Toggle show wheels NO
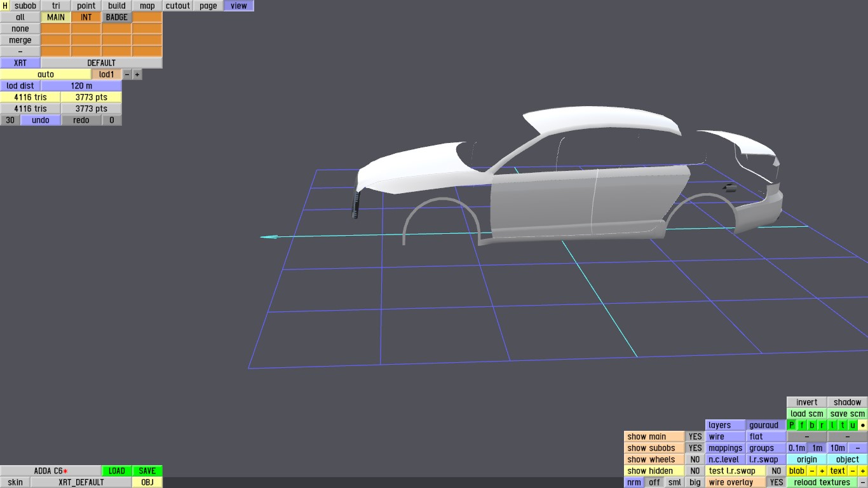Image resolution: width=868 pixels, height=488 pixels. click(695, 459)
